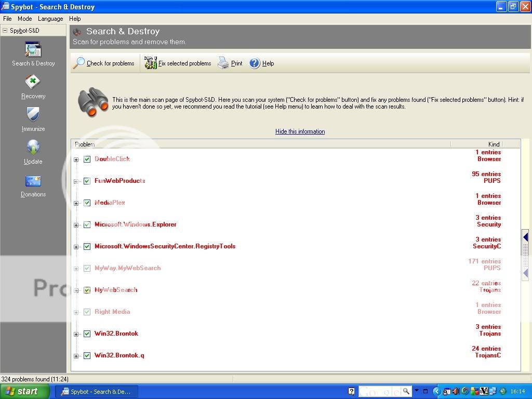Expand the FunWebProducts tree entry

click(76, 181)
